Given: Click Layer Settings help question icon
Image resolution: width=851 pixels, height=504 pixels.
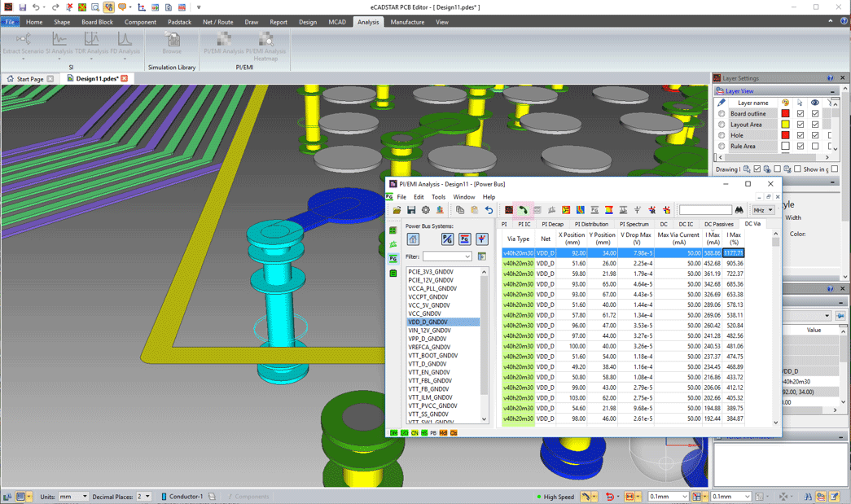Looking at the screenshot, I should click(830, 78).
